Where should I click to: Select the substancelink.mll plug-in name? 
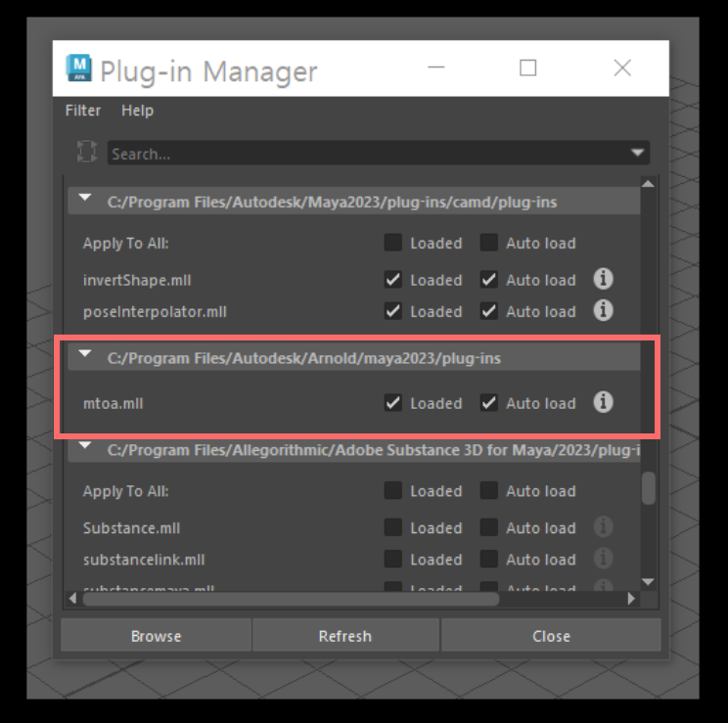144,560
